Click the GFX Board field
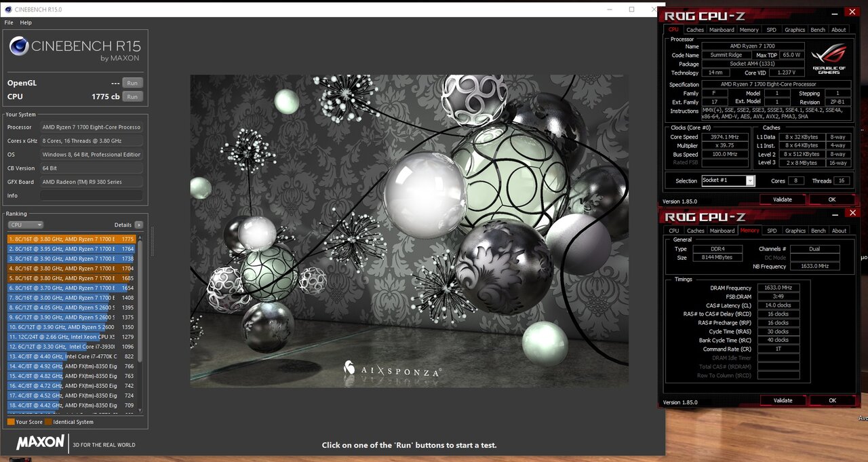This screenshot has width=868, height=462. (x=92, y=182)
